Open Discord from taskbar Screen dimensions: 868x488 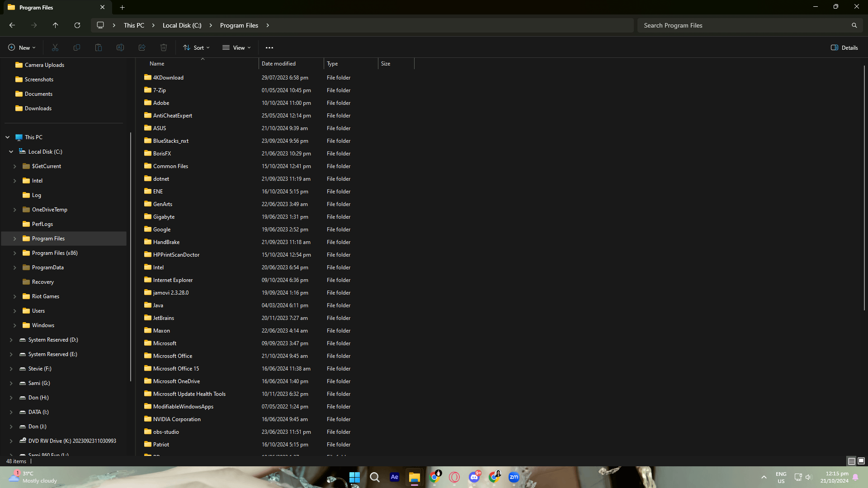(474, 477)
